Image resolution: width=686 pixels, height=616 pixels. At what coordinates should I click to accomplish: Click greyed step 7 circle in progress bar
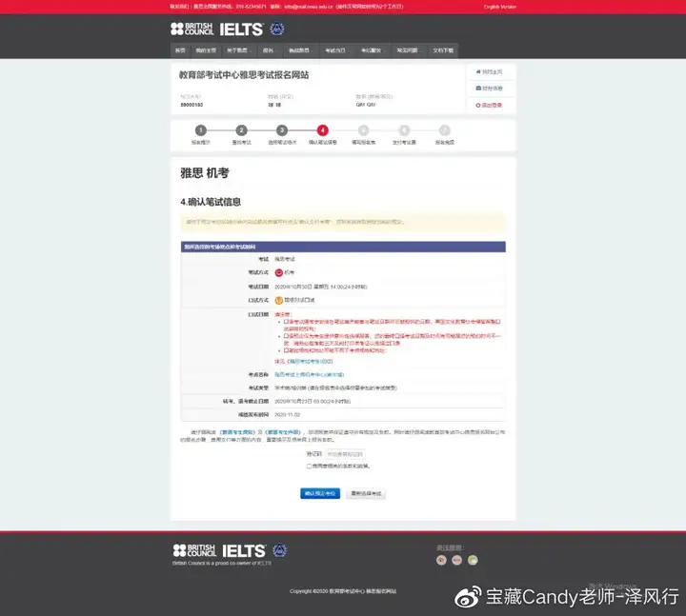coord(445,130)
